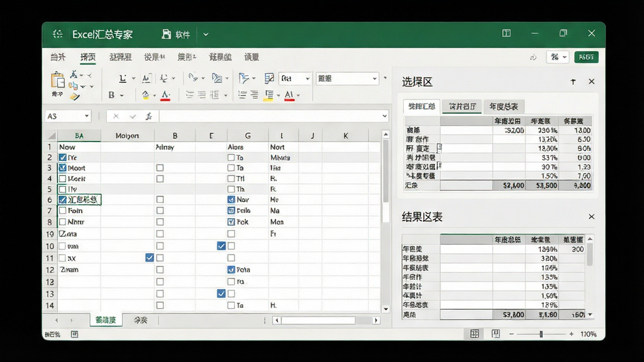
Task: Click the column K header
Action: 345,136
